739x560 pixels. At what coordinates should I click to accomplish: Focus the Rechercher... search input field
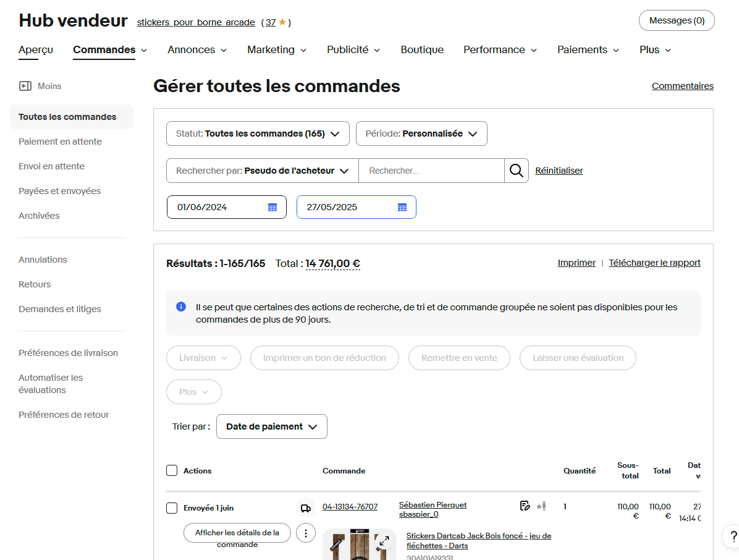pyautogui.click(x=432, y=171)
